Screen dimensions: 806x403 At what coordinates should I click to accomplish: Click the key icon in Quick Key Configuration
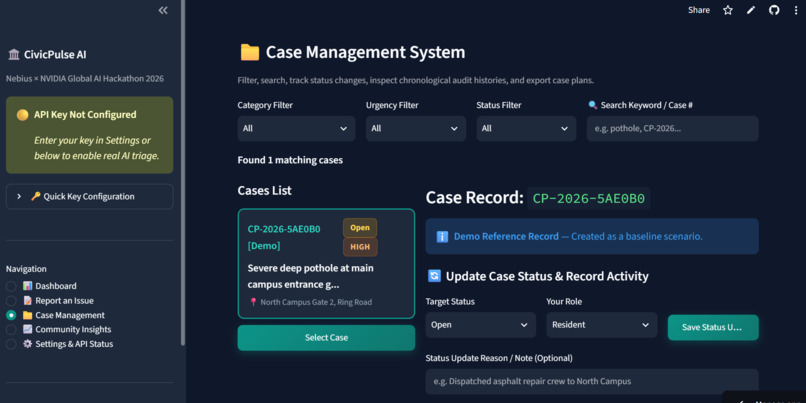click(35, 196)
